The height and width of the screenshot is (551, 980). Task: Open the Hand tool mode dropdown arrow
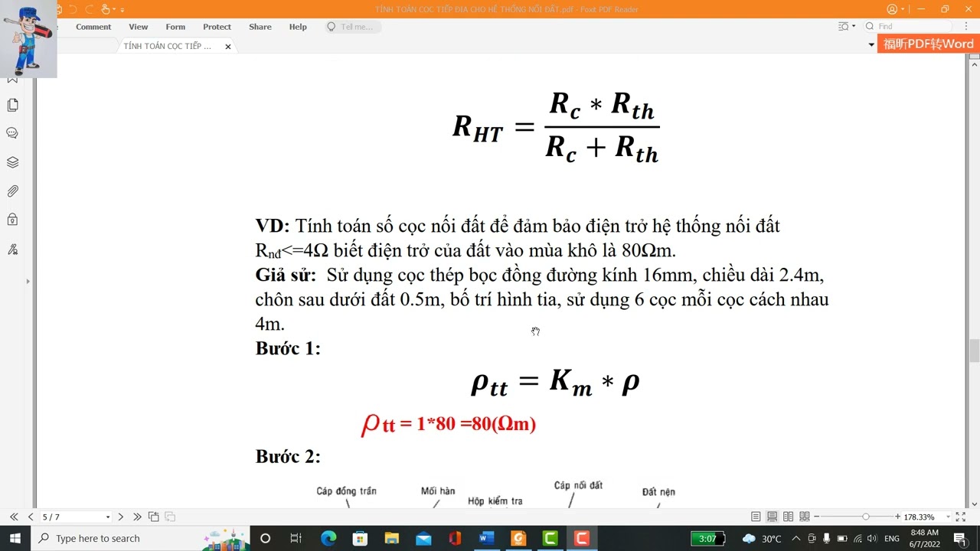tap(114, 9)
